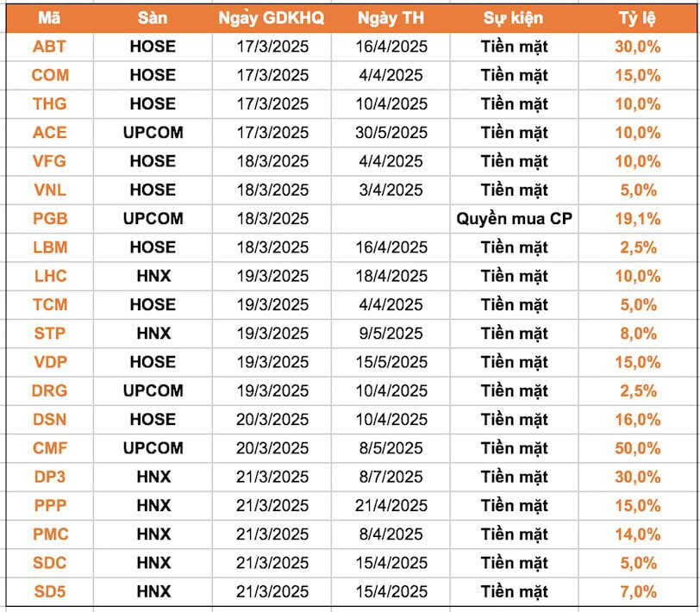Click the 'Ngày GDKHQ' column header

click(x=272, y=18)
